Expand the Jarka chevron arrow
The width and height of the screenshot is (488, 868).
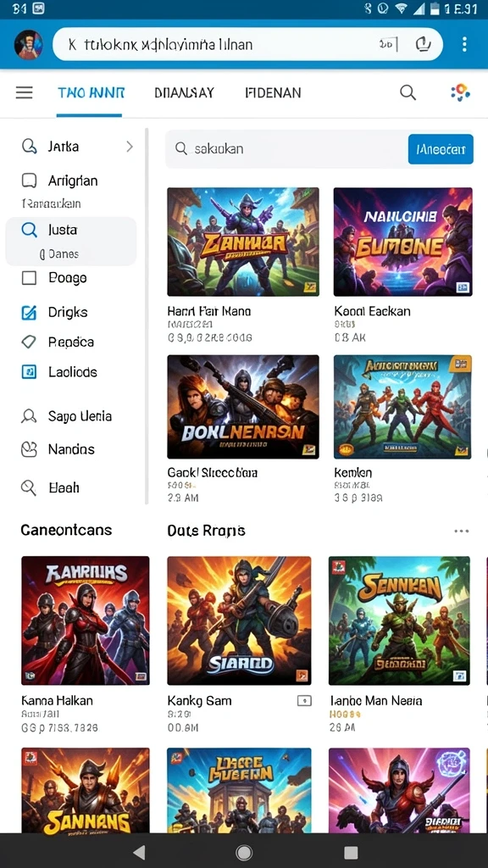(x=130, y=146)
